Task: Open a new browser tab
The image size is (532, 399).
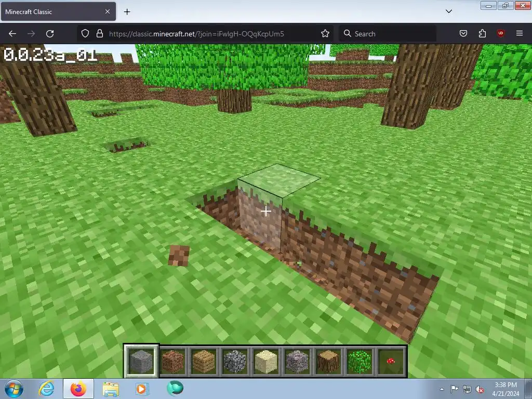Action: pos(127,12)
